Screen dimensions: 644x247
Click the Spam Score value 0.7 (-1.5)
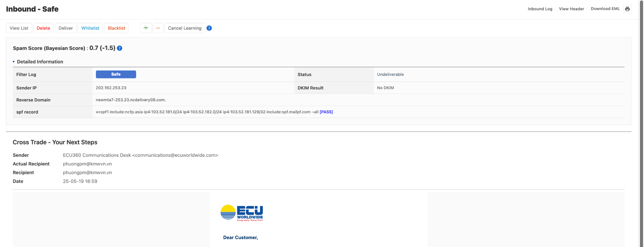point(102,48)
